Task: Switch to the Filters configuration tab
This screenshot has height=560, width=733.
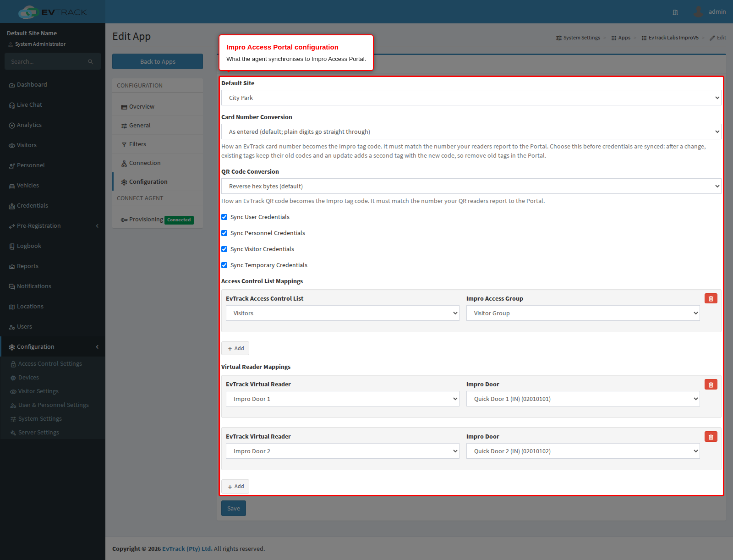Action: coord(158,144)
